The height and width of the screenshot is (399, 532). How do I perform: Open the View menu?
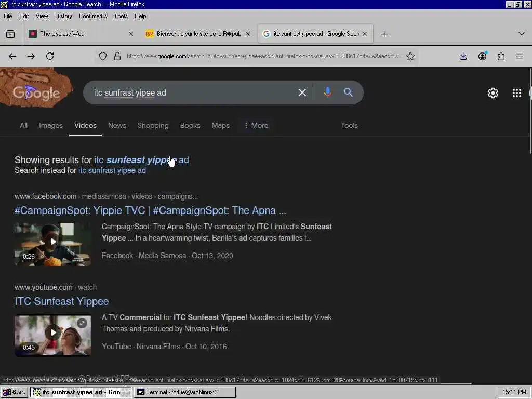[x=42, y=16]
